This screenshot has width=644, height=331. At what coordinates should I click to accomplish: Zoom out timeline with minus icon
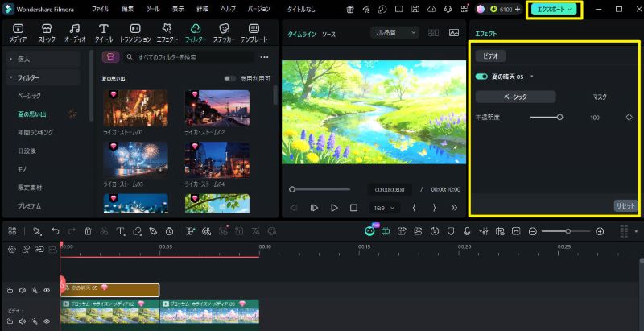click(533, 232)
